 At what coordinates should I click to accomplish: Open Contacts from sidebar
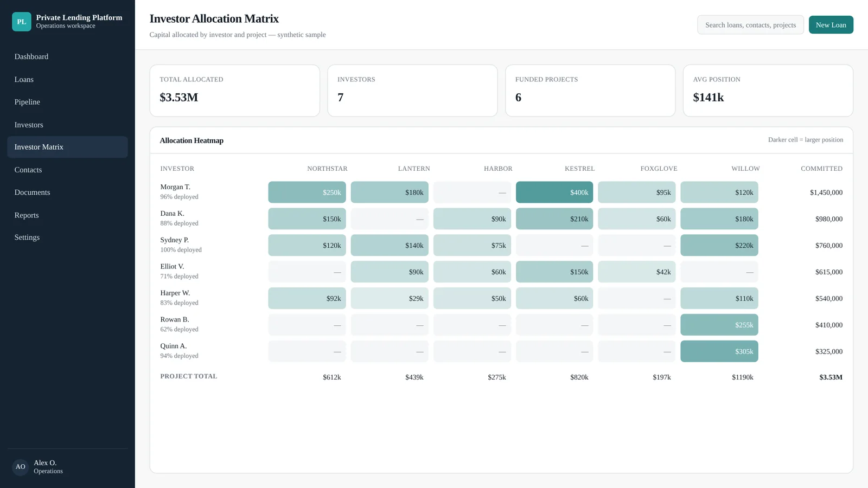pos(67,170)
